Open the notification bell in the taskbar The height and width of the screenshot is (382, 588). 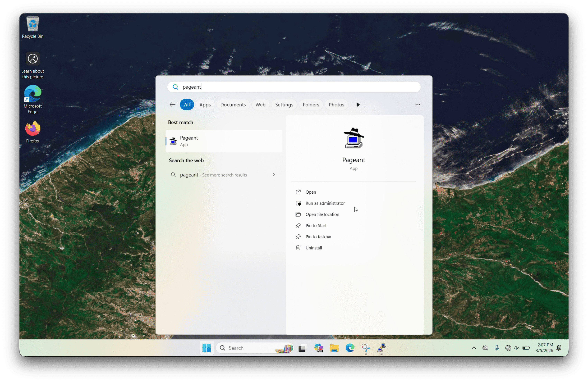point(559,348)
